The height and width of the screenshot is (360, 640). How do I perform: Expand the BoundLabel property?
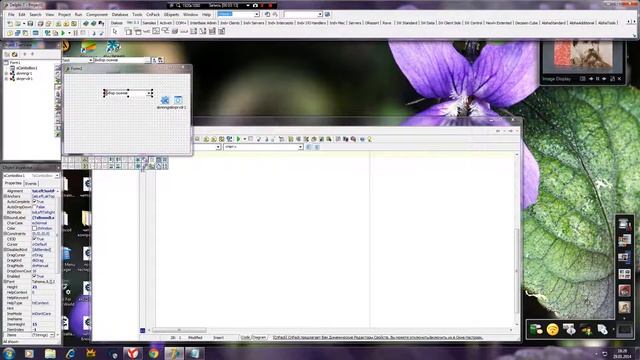coord(5,218)
